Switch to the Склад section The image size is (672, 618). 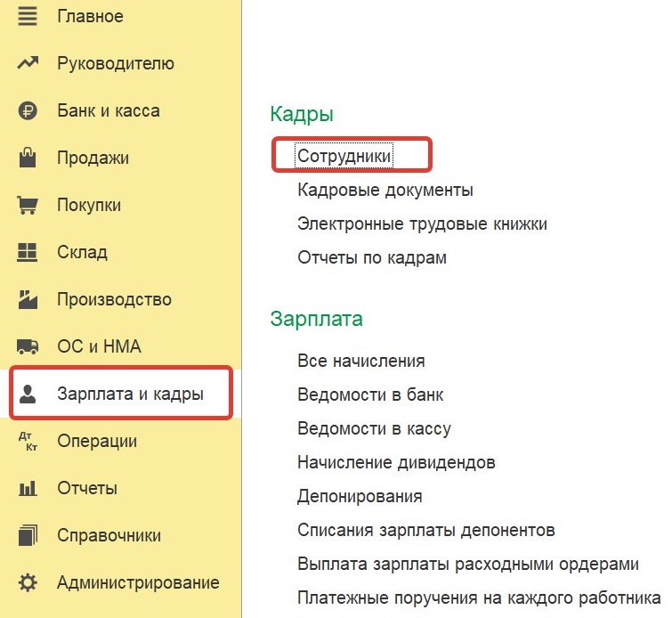pyautogui.click(x=82, y=252)
